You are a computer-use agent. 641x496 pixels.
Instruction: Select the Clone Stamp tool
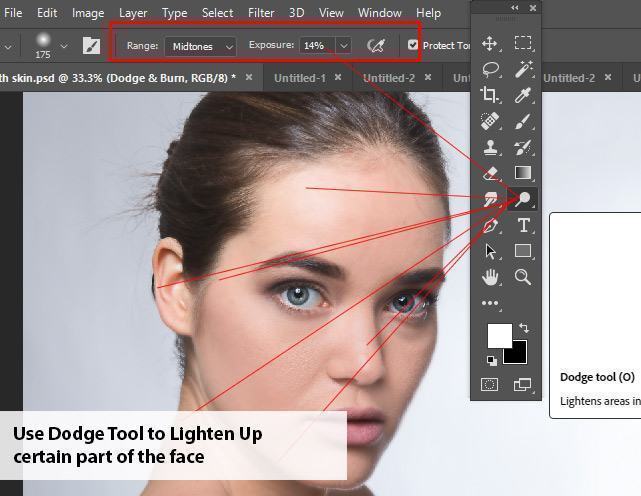pyautogui.click(x=490, y=147)
